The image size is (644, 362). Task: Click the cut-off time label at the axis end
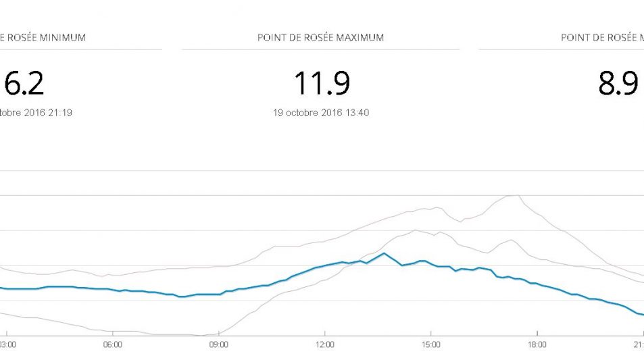coord(639,344)
